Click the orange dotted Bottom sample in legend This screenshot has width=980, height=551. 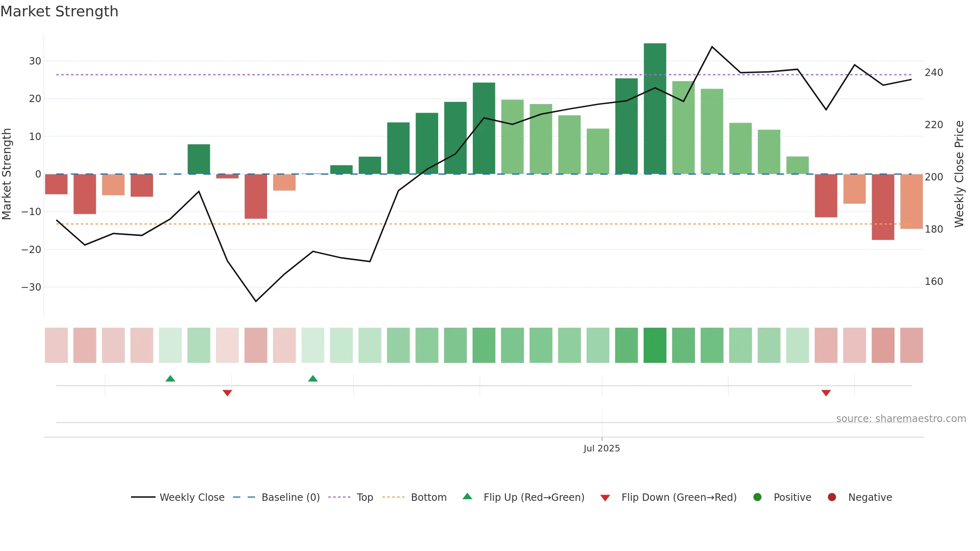393,497
